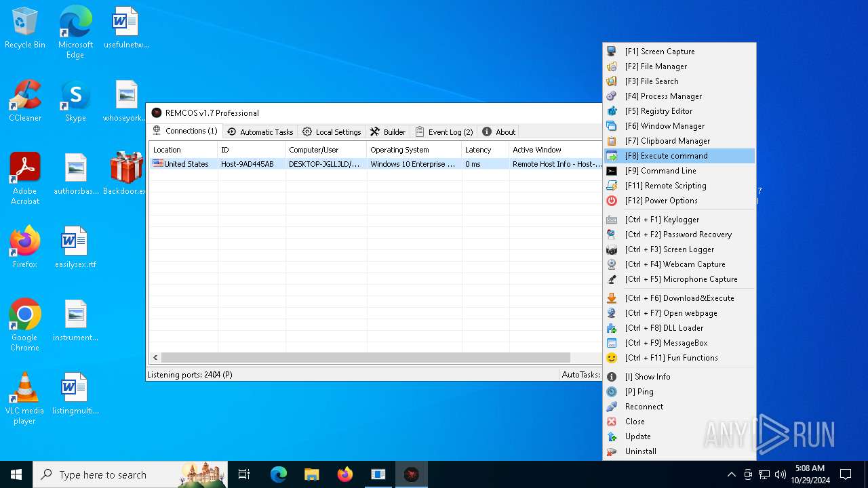Switch to the Automatic Tasks tab
The height and width of the screenshot is (488, 868).
[x=260, y=131]
